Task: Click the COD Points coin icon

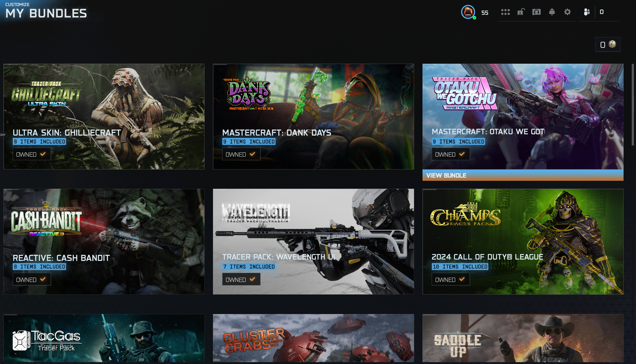Action: pyautogui.click(x=612, y=44)
